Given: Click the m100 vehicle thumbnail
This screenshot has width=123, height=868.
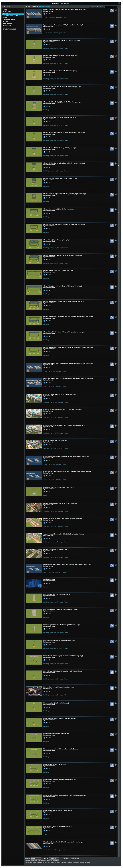Looking at the screenshot, I should click(x=34, y=584).
